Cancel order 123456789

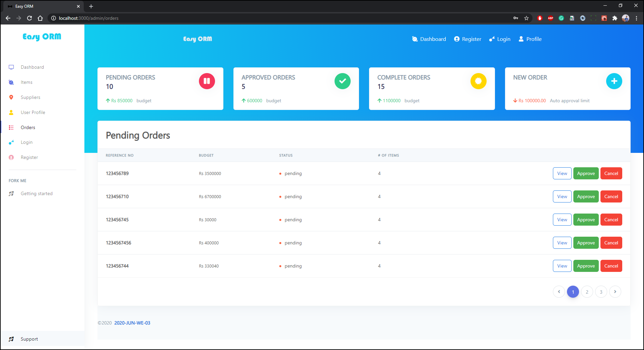tap(611, 173)
